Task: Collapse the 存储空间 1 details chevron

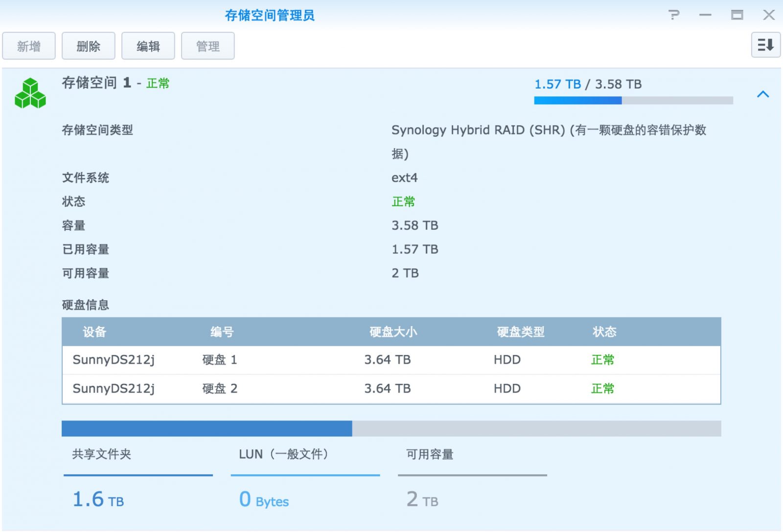Action: pos(763,94)
